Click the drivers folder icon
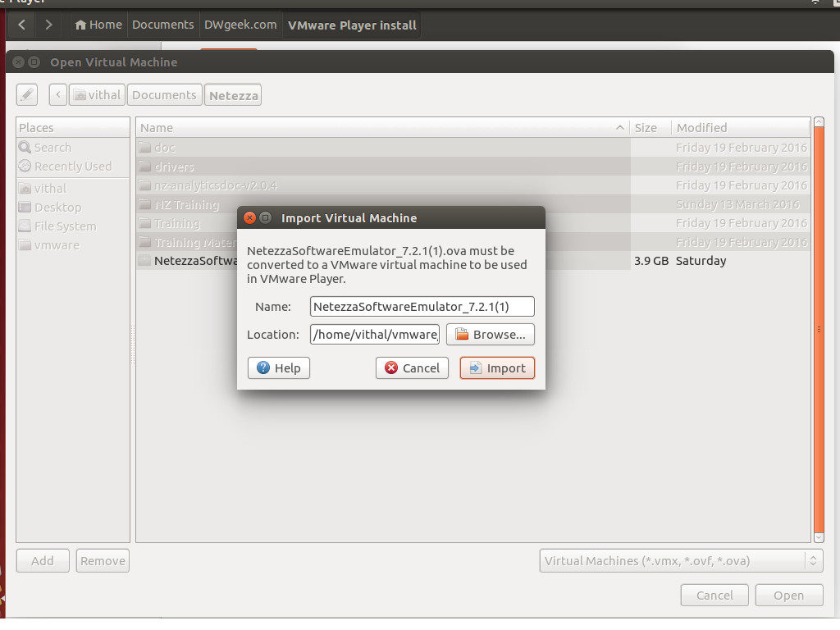 tap(144, 167)
